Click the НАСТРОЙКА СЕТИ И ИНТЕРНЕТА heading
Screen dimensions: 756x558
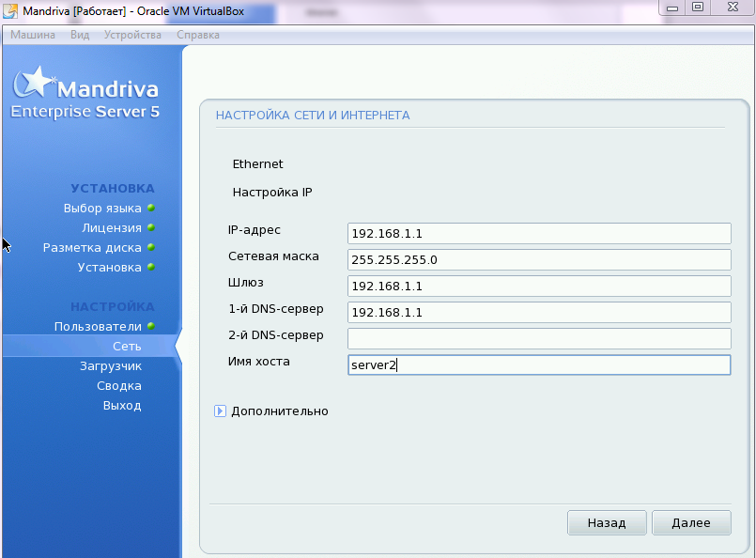click(313, 116)
